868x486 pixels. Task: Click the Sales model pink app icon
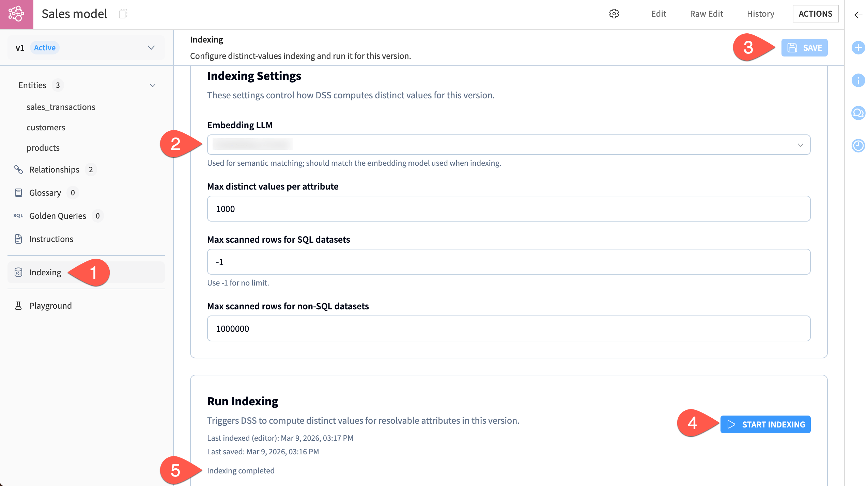pos(16,14)
